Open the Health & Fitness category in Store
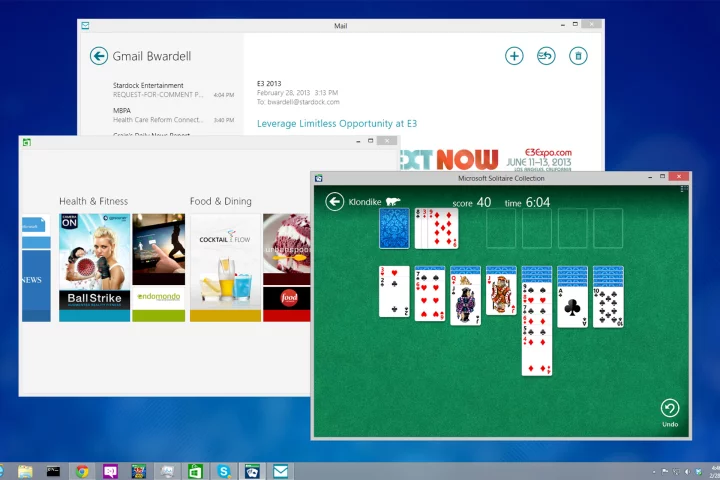The height and width of the screenshot is (480, 720). (93, 201)
